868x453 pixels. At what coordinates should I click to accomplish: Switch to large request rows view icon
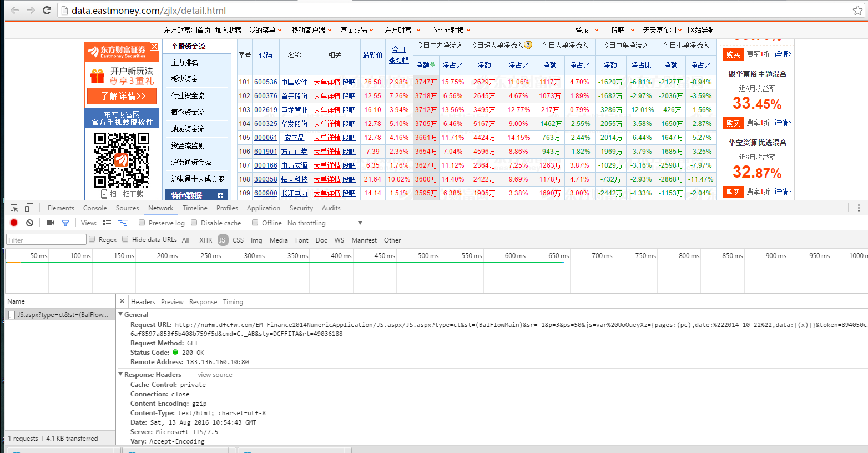(x=107, y=223)
